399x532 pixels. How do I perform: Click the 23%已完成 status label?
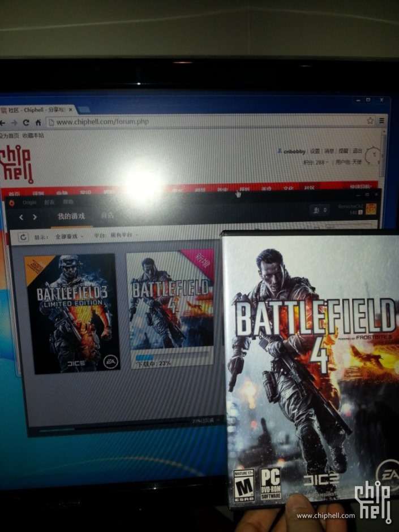click(x=203, y=421)
